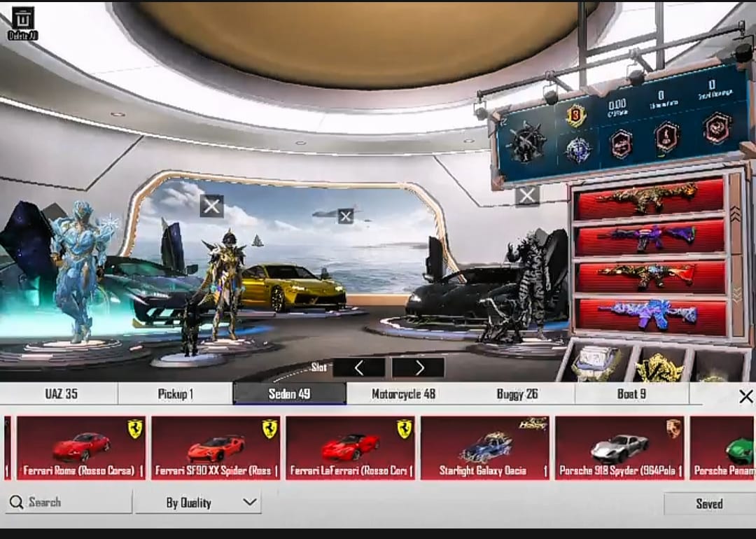Viewport: 756px width, 539px height.
Task: Switch to the UAZ 35 tab
Action: coord(61,394)
